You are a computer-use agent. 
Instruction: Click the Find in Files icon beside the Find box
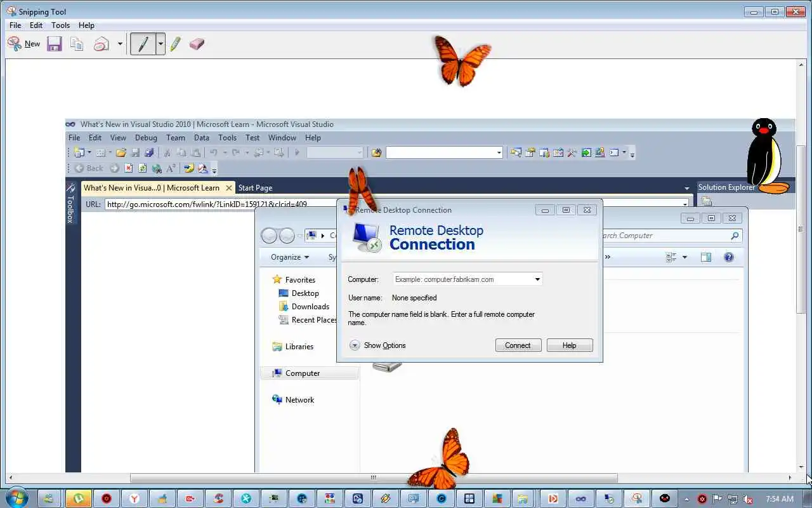click(377, 152)
